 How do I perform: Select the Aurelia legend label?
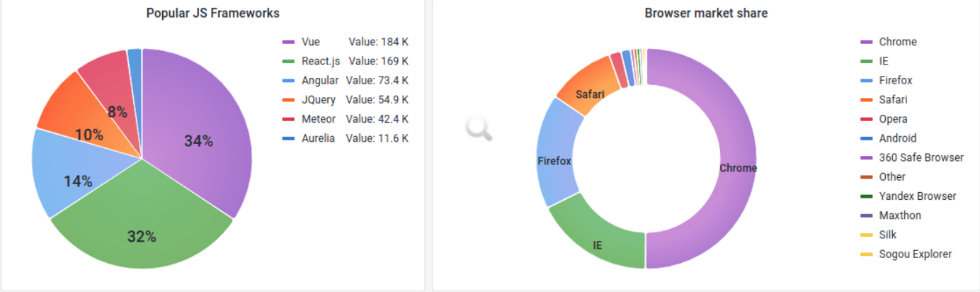point(318,138)
